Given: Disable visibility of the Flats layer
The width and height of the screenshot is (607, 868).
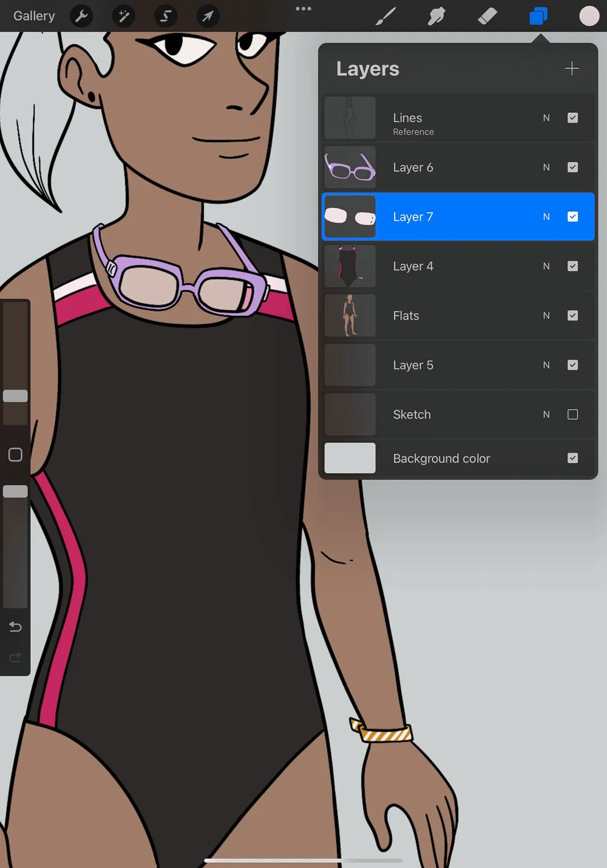Looking at the screenshot, I should point(572,315).
